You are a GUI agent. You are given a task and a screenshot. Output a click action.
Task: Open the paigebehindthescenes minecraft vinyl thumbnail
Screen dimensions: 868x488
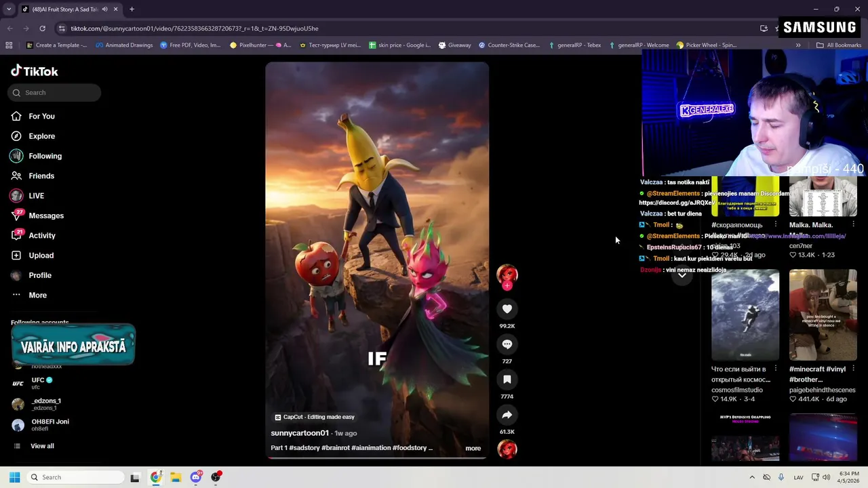(823, 315)
